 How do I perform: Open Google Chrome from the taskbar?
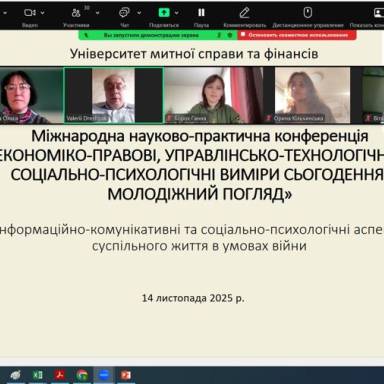tap(82, 375)
